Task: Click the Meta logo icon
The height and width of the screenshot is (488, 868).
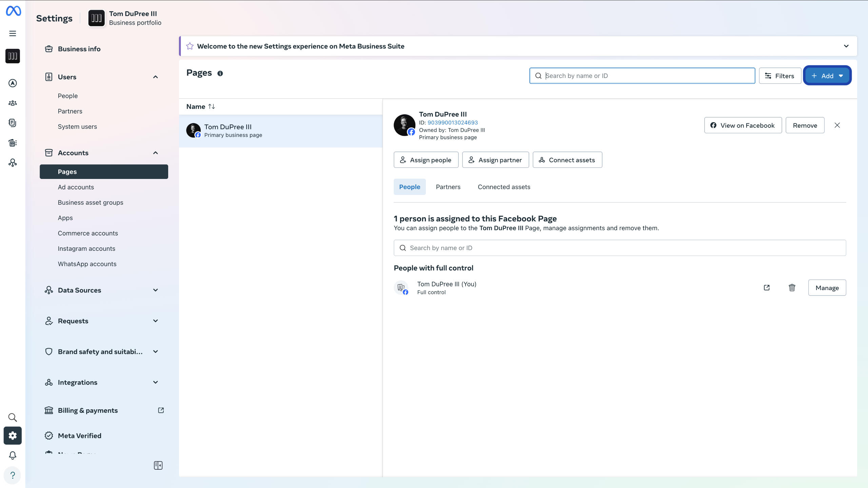Action: 13,11
